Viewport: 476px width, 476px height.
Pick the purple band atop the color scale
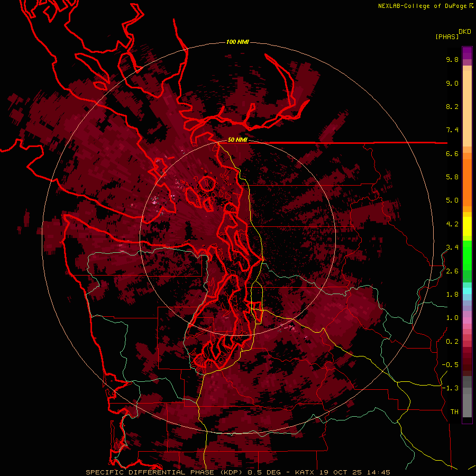coord(467,53)
